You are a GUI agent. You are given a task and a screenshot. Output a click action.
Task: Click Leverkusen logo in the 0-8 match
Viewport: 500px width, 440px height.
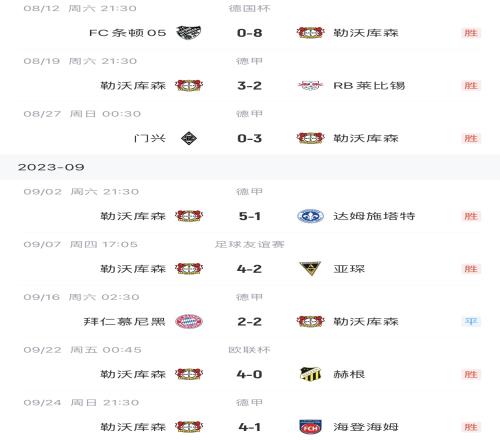pos(310,33)
